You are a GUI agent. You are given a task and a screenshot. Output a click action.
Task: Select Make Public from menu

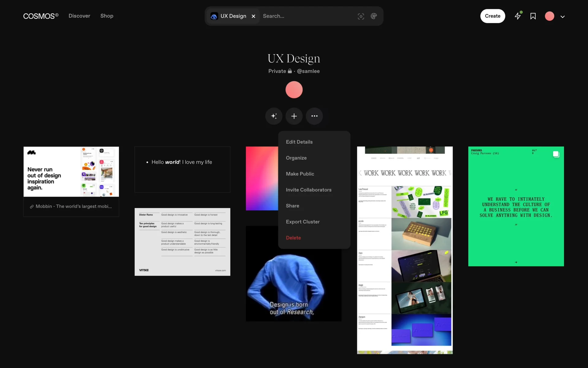[300, 174]
